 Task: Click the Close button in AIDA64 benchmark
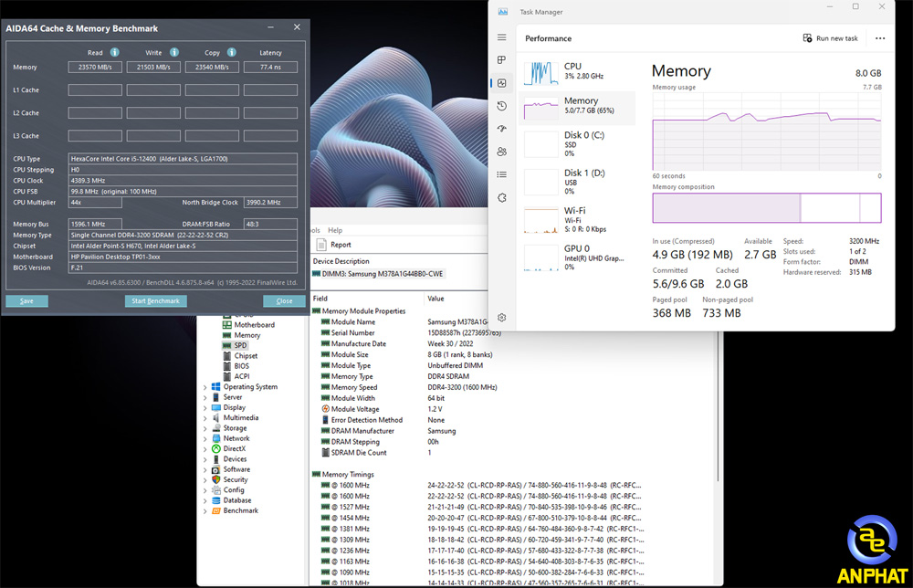[x=284, y=301]
